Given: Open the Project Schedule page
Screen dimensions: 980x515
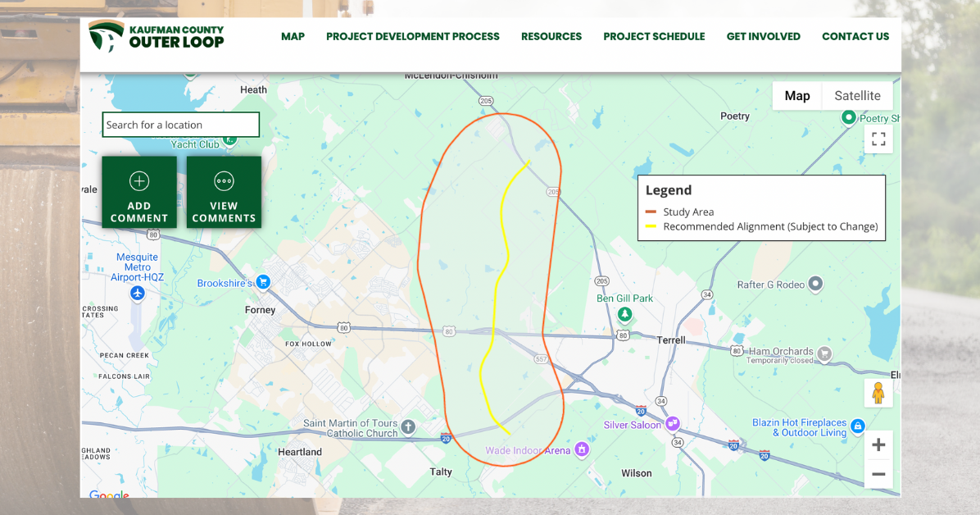Looking at the screenshot, I should tap(654, 36).
